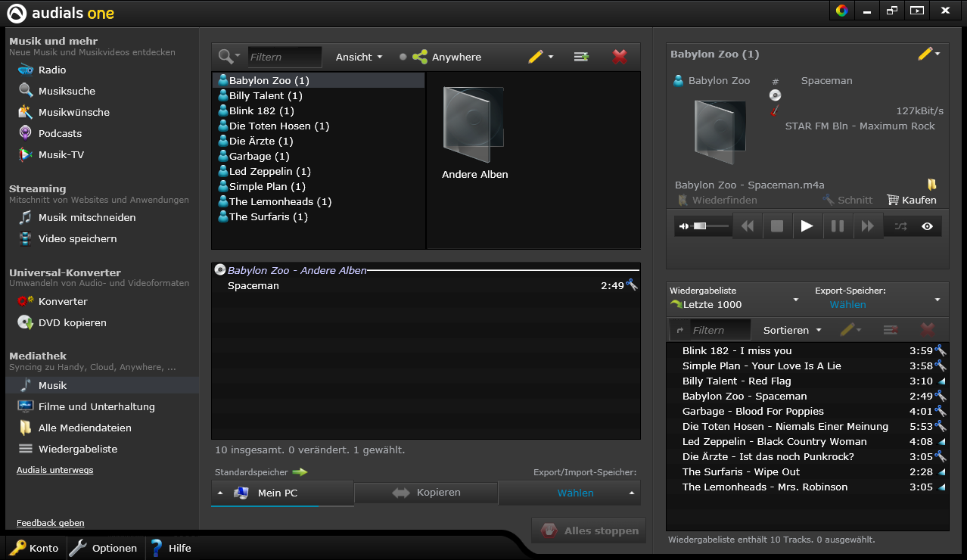Click the blue marker beside Billy Talent - Red Flag
Image resolution: width=967 pixels, height=560 pixels.
(941, 381)
